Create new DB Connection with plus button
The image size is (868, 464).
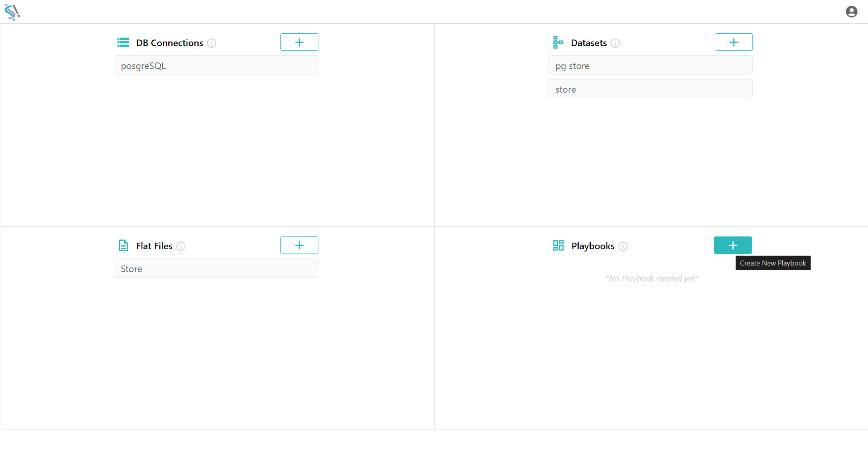300,42
